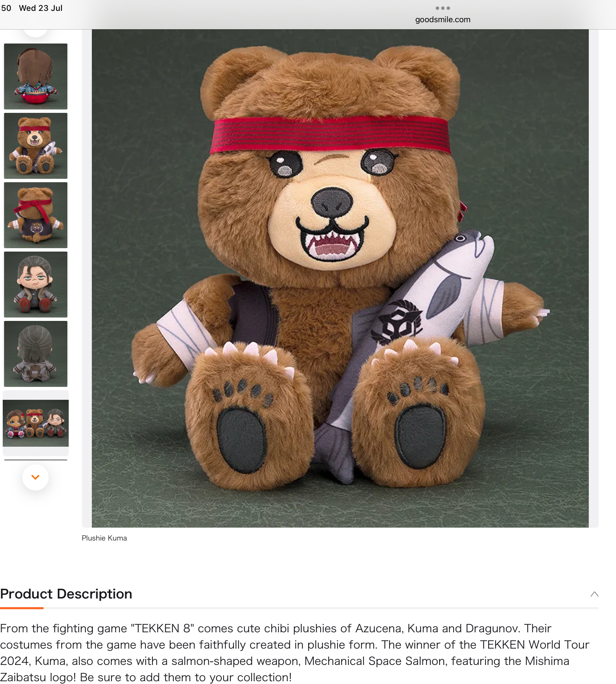Select the Azucena back view thumbnail
Image resolution: width=616 pixels, height=684 pixels.
(x=36, y=76)
